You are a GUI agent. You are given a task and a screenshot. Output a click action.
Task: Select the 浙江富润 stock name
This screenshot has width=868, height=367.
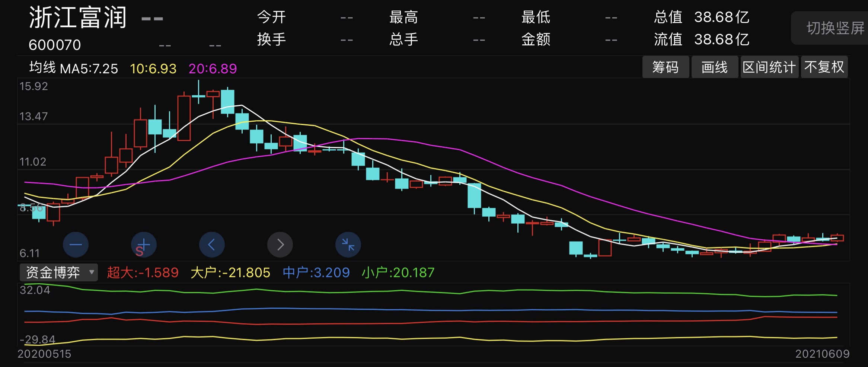[78, 17]
